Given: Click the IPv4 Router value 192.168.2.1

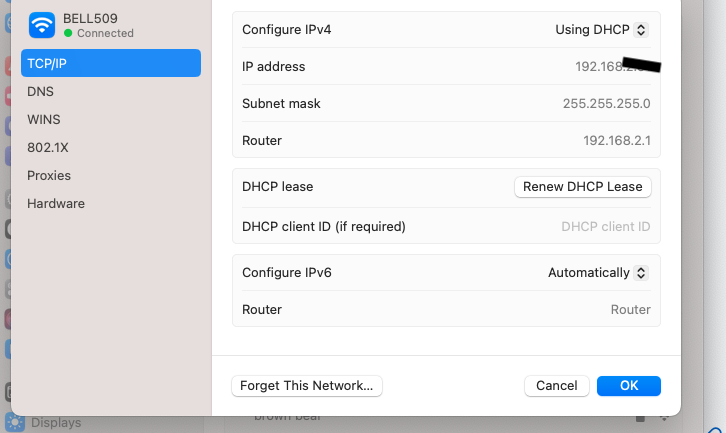Looking at the screenshot, I should [x=616, y=141].
